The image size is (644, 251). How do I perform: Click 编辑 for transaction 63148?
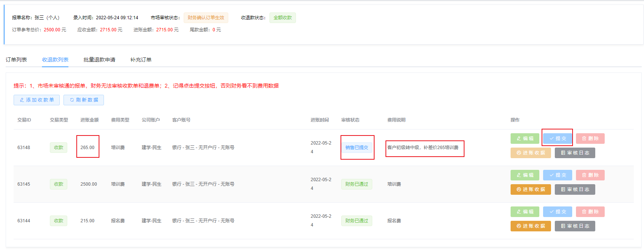point(525,139)
